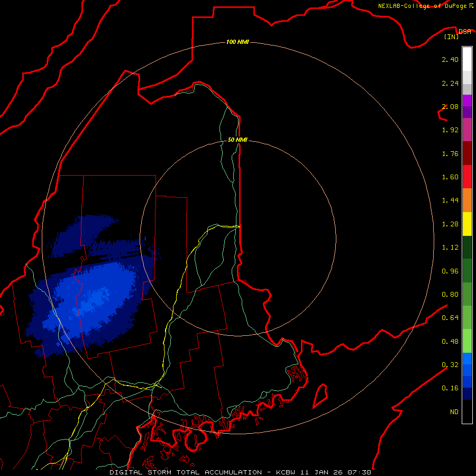476x476 pixels.
Task: Click the '50 NMI' range ring label
Action: click(237, 140)
